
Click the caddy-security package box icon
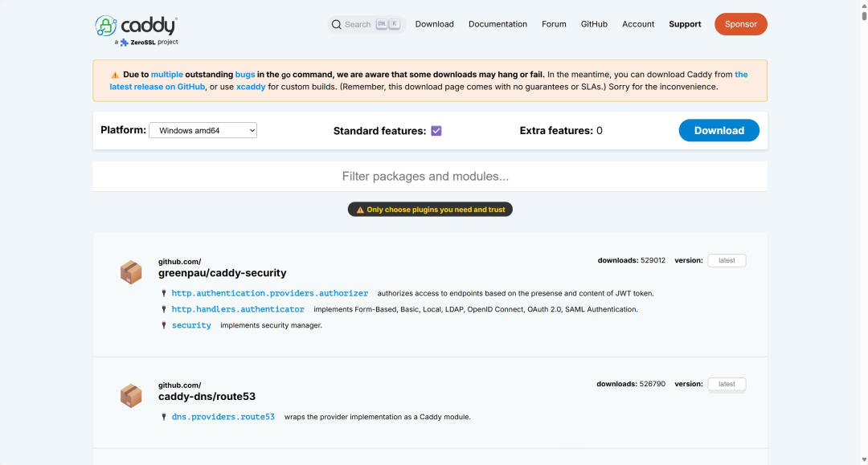[x=131, y=272]
